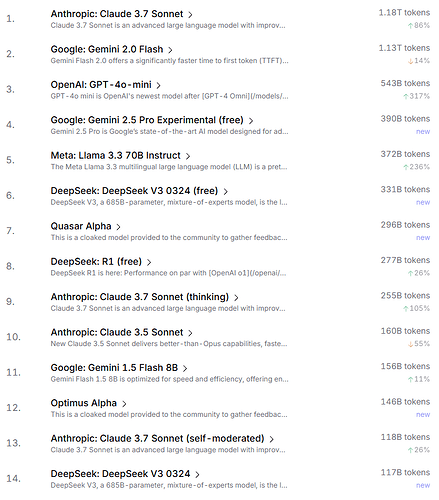
Task: Open Anthropic: Claude 3.7 Sonnet (self-moderated)
Action: (x=157, y=438)
